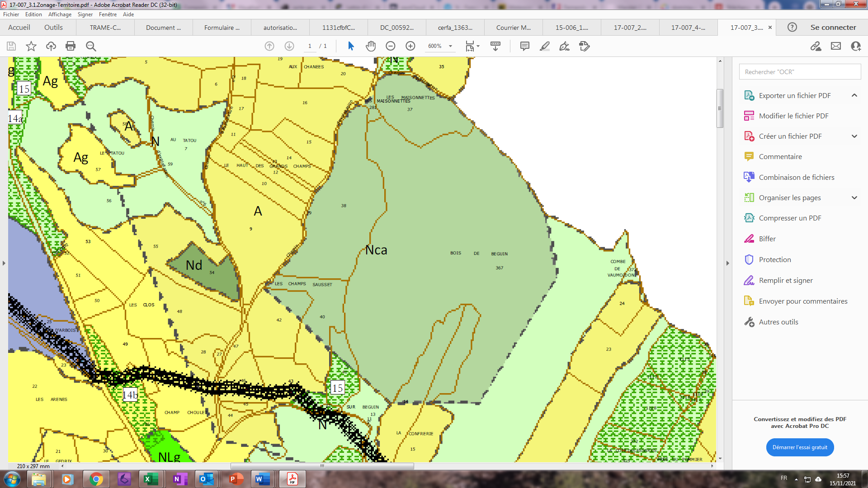Add the document to starred favorites
868x488 pixels.
pos(31,46)
